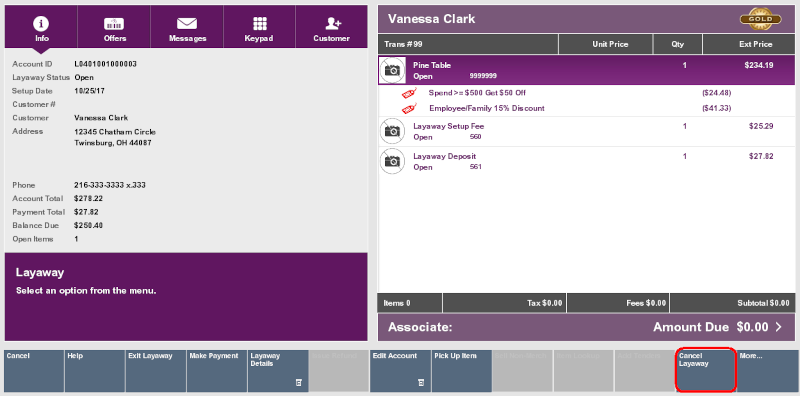
Task: Select the Cancel button
Action: 34,371
